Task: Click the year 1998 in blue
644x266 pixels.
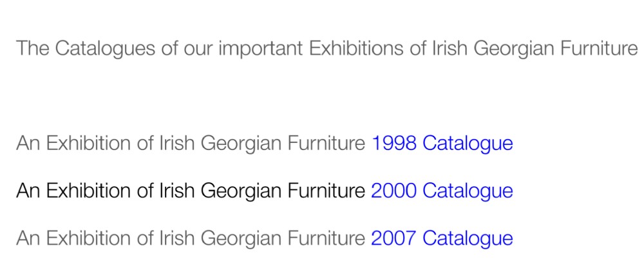Action: [394, 144]
